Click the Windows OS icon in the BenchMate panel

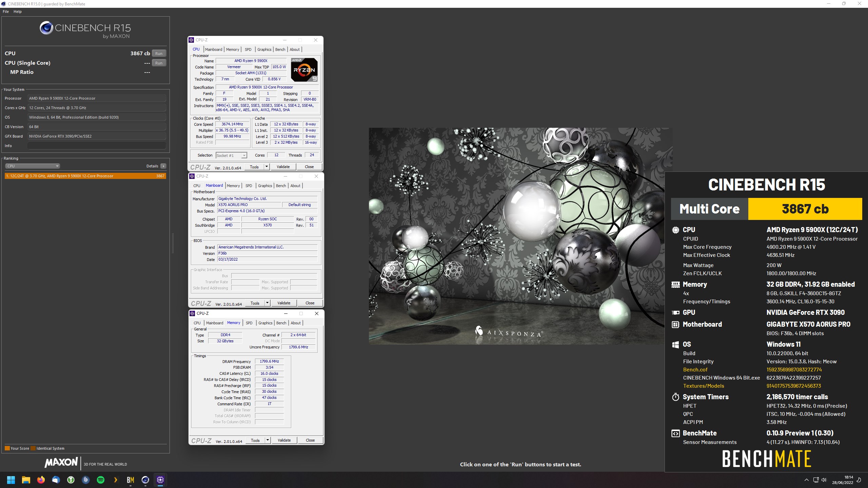click(675, 345)
